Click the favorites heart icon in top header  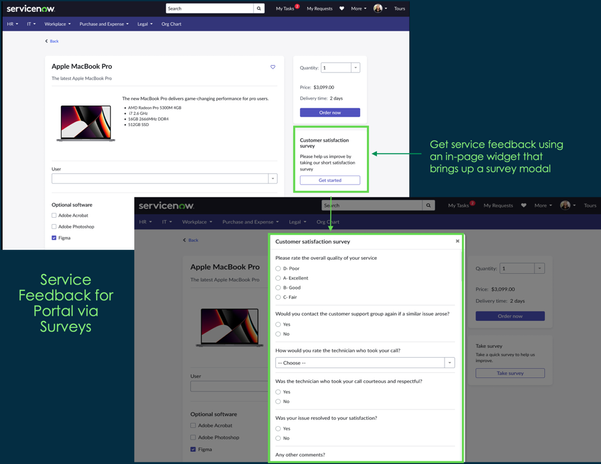[342, 8]
